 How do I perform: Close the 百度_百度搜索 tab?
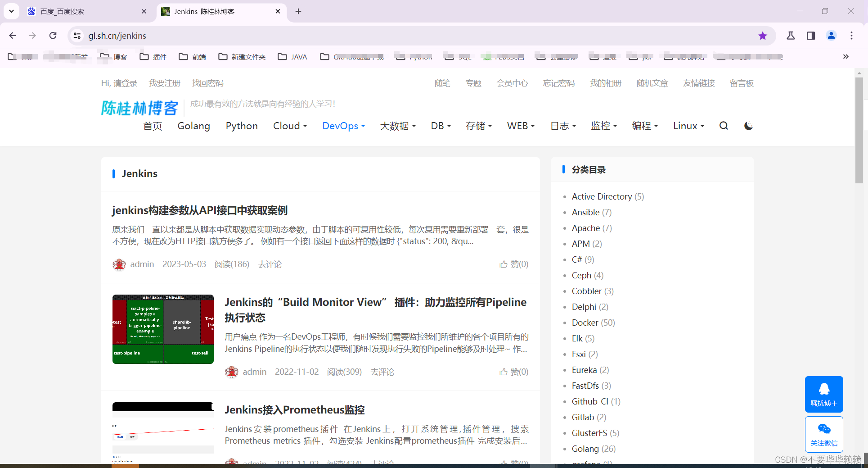click(x=144, y=11)
